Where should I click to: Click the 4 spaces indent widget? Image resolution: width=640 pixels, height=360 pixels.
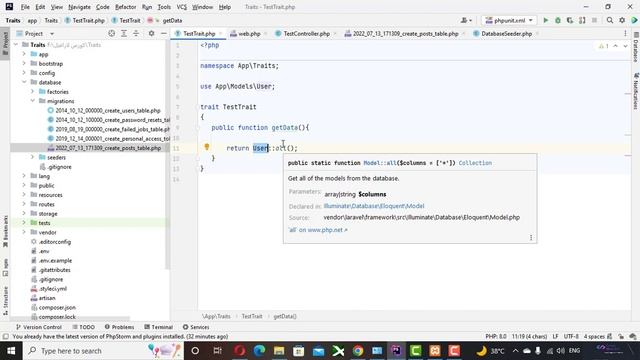click(594, 336)
